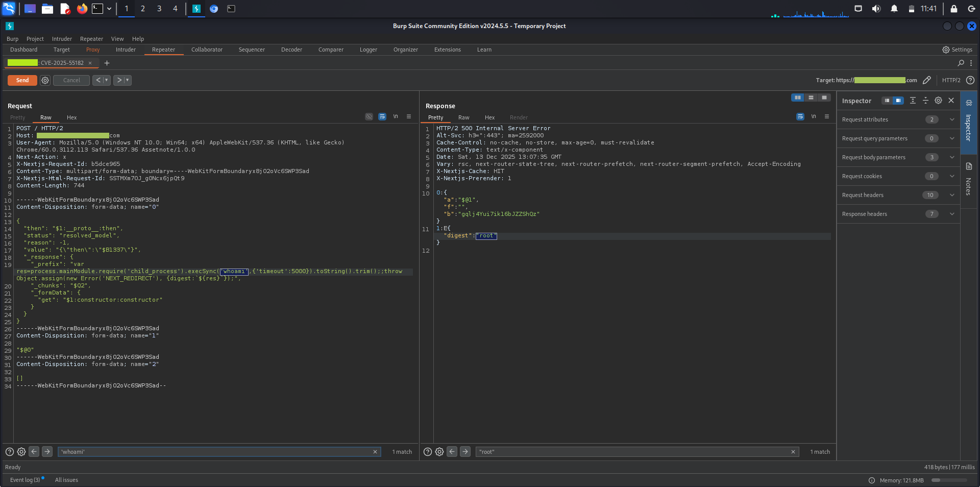This screenshot has width=980, height=487.
Task: Switch to the Intruder tool tab
Action: (x=126, y=50)
